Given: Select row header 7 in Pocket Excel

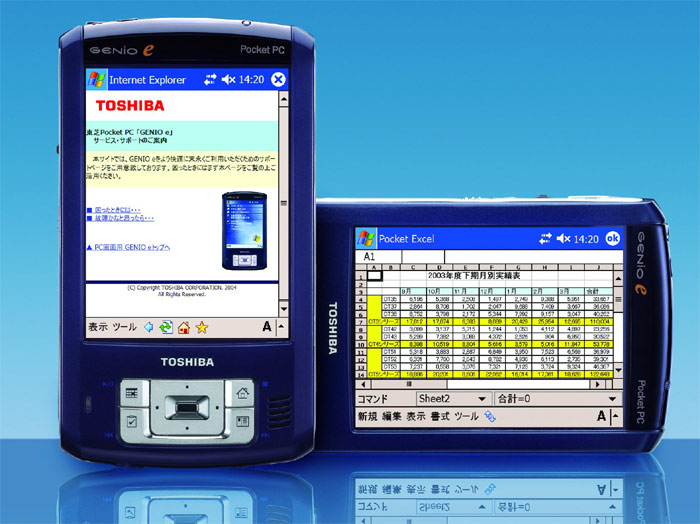Looking at the screenshot, I should click(361, 322).
